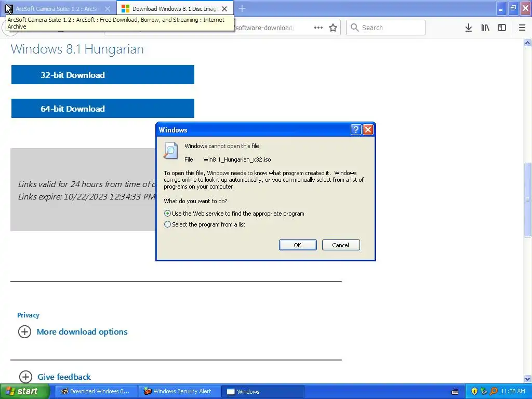
Task: Click the More download options link text
Action: (x=82, y=331)
